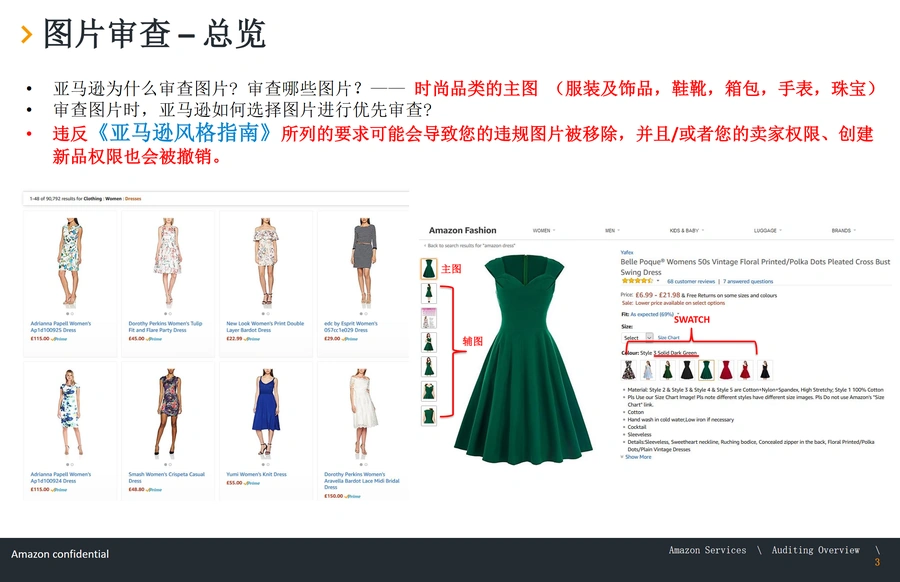Screen dimensions: 900x582
Task: Select the main green dress thumbnail
Action: pos(428,269)
